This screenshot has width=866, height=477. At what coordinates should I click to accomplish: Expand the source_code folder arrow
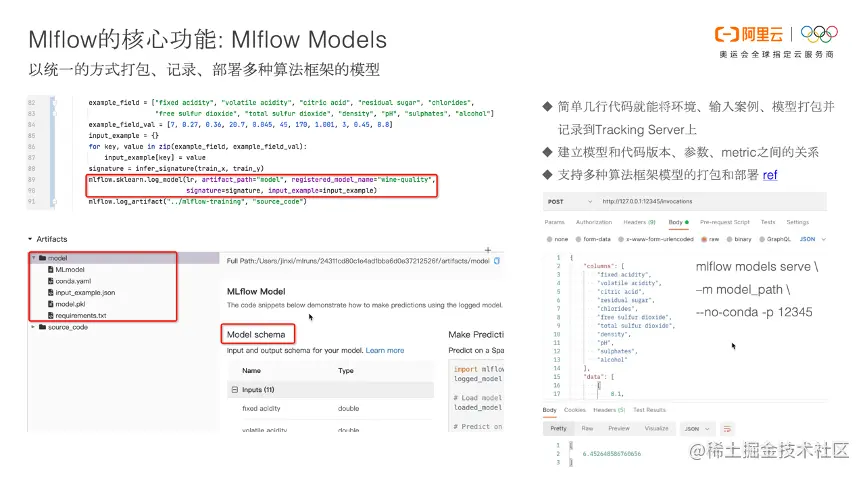click(34, 327)
